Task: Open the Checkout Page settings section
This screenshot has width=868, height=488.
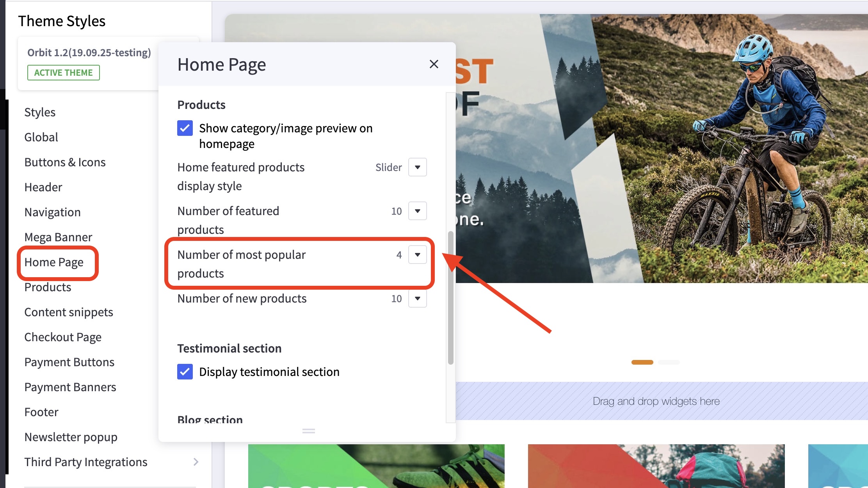Action: click(63, 337)
